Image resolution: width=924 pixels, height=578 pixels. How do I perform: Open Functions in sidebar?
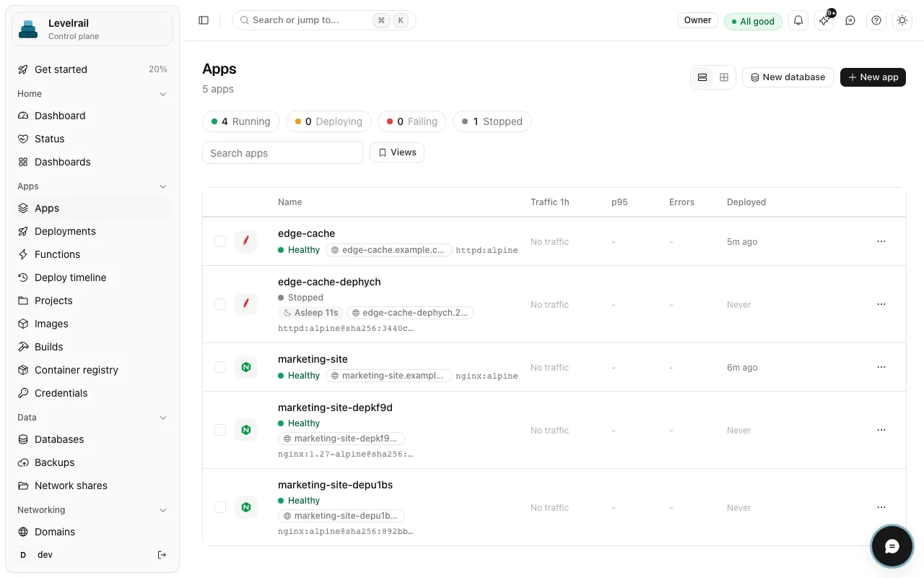point(92,254)
